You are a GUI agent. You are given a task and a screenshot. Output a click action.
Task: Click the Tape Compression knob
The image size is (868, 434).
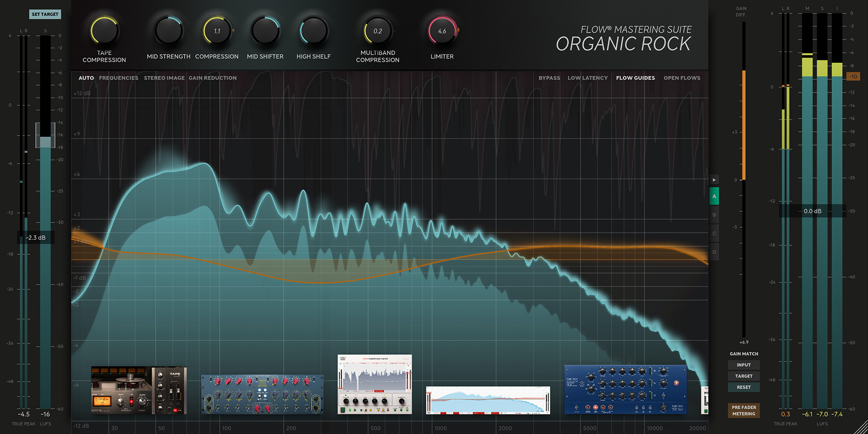click(x=104, y=32)
